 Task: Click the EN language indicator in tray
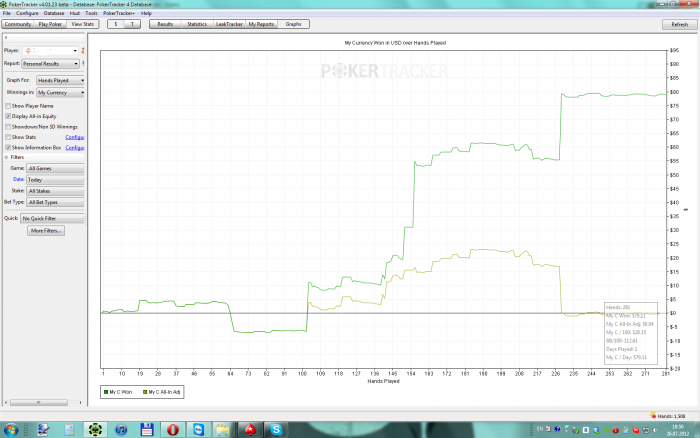tap(540, 429)
